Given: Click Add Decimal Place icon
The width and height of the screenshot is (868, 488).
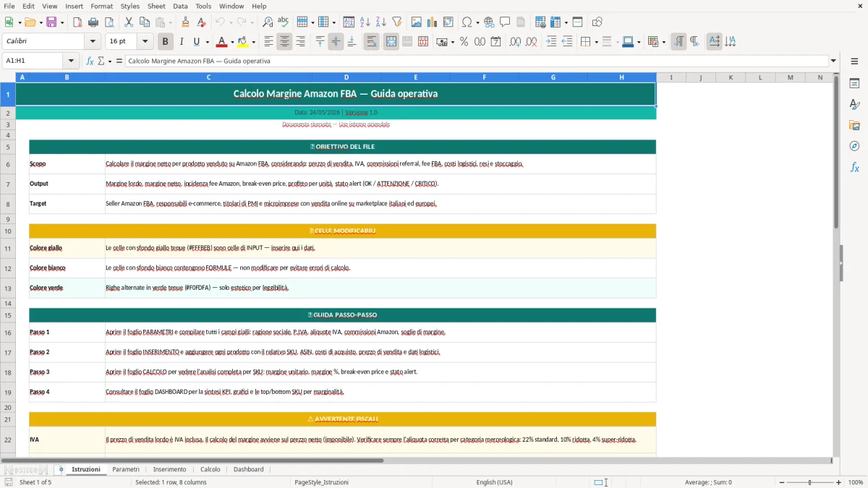Looking at the screenshot, I should coord(515,42).
